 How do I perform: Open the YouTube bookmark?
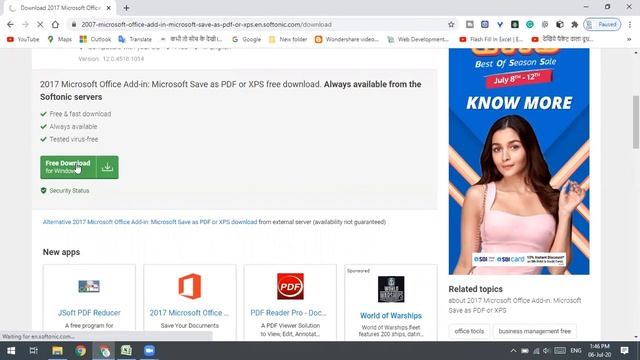click(23, 39)
